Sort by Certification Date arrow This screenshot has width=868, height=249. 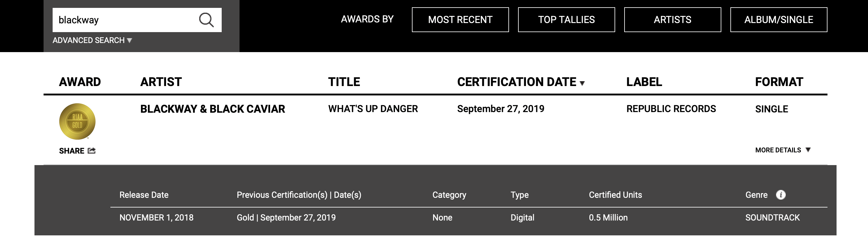(582, 83)
